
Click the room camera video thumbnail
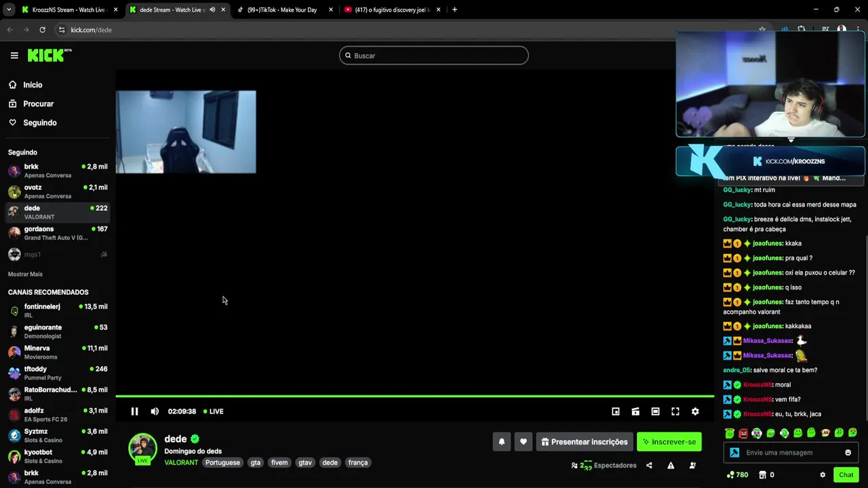(186, 132)
